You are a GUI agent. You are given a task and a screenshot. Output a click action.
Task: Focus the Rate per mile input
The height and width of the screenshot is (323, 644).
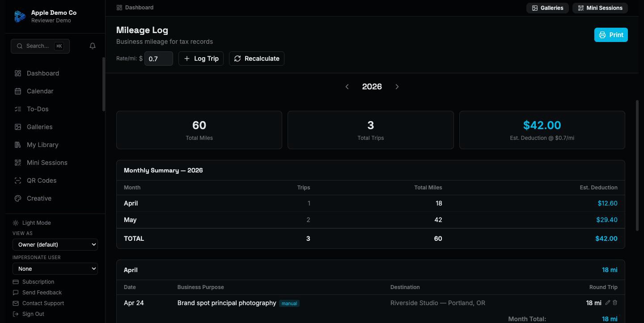click(159, 59)
